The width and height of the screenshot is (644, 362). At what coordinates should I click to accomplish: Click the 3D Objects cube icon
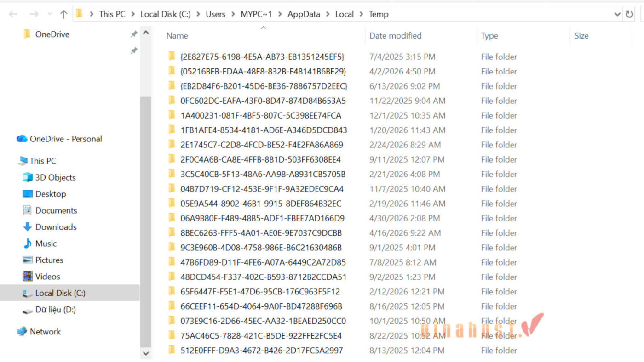28,177
